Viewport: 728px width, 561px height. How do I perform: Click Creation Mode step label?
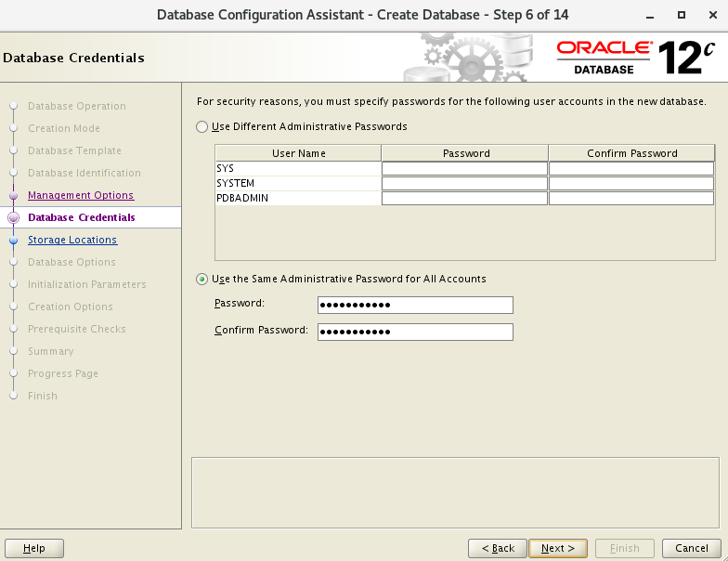point(64,128)
